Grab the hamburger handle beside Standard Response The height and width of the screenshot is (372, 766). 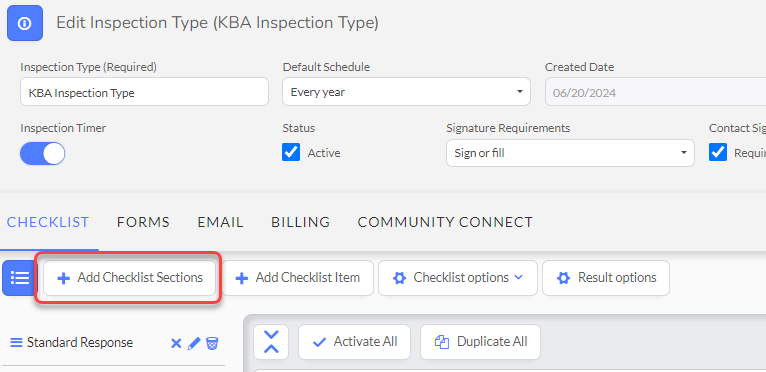tap(16, 343)
